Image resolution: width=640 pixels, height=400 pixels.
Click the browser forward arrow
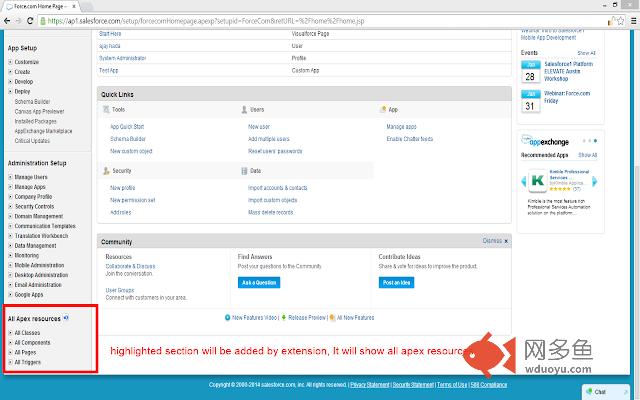click(18, 20)
